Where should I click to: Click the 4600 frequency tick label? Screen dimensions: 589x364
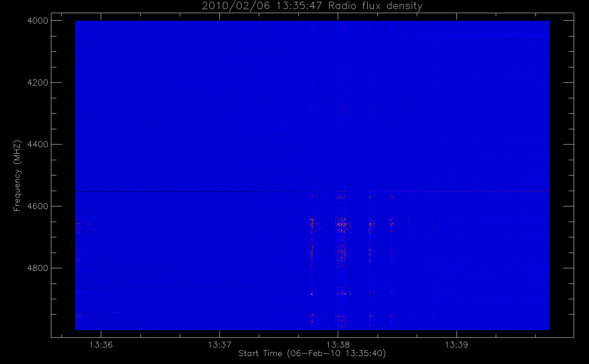[x=38, y=206]
